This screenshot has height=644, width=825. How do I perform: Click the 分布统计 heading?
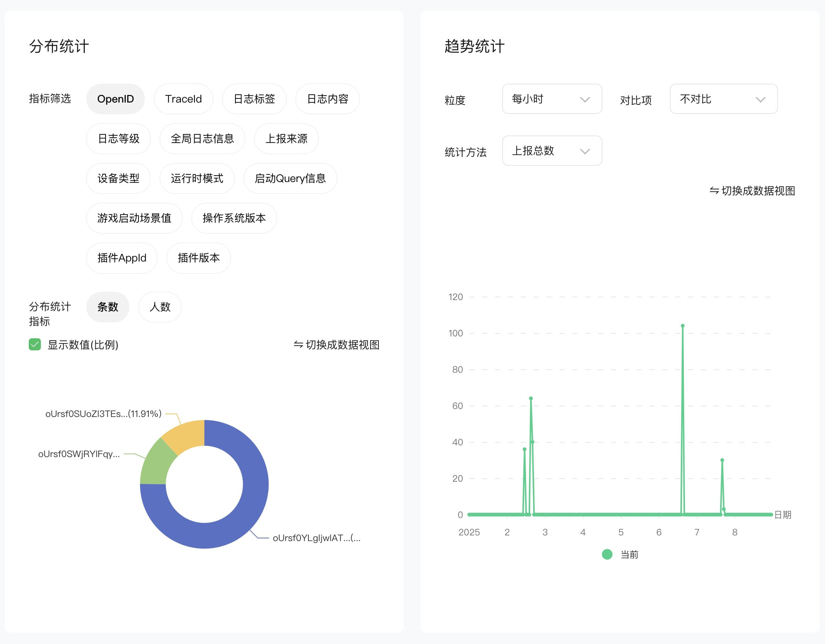point(59,47)
